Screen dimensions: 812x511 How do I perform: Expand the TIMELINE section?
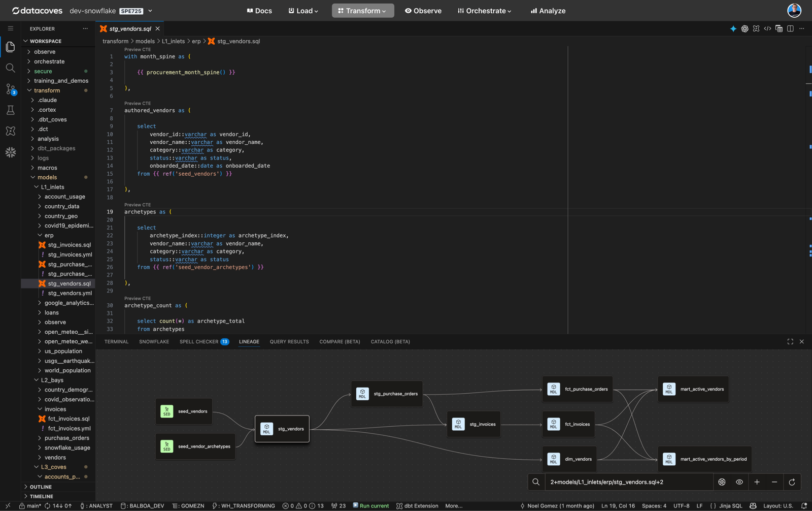(x=41, y=496)
